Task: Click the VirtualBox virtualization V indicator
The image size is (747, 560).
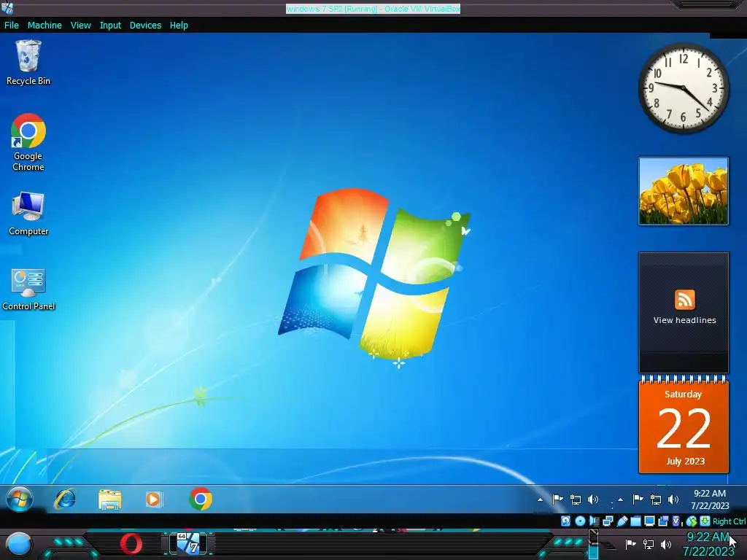Action: 676,521
